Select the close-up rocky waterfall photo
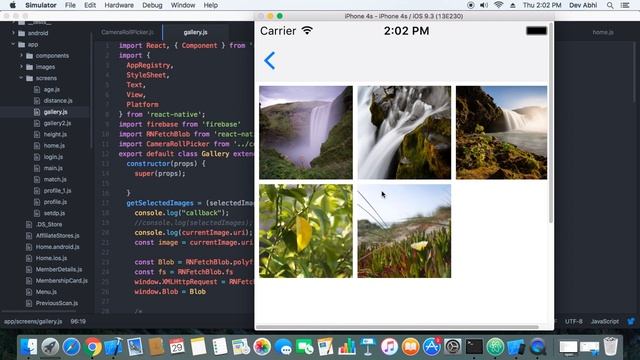Viewport: 640px width, 360px height. tap(404, 132)
